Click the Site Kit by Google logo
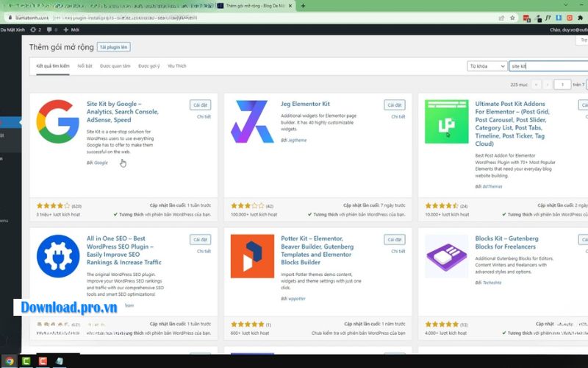The height and width of the screenshot is (368, 588). pos(58,121)
